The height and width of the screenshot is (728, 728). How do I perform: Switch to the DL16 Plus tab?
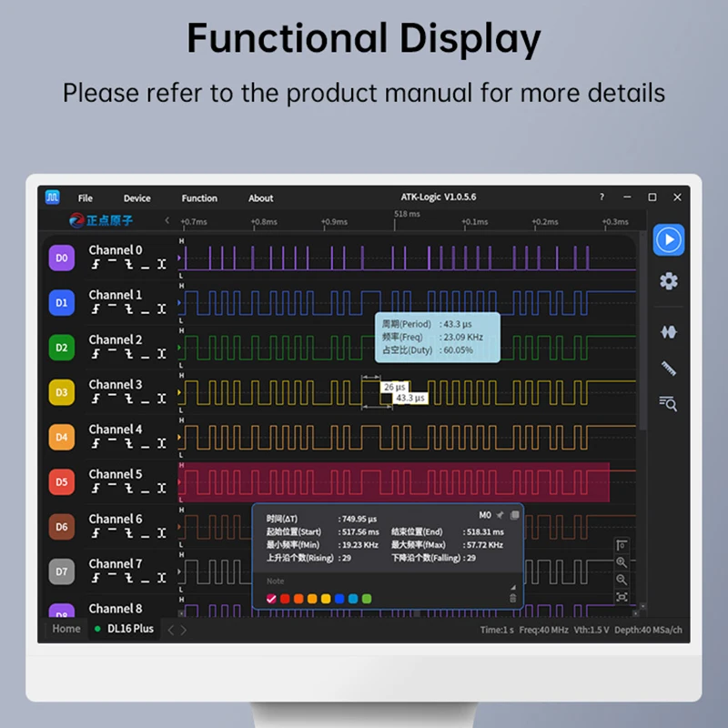pyautogui.click(x=124, y=629)
